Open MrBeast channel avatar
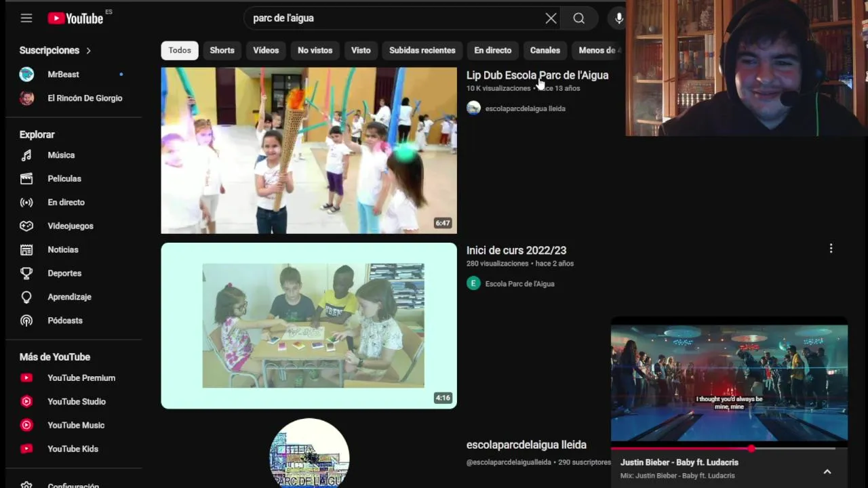 [26, 75]
